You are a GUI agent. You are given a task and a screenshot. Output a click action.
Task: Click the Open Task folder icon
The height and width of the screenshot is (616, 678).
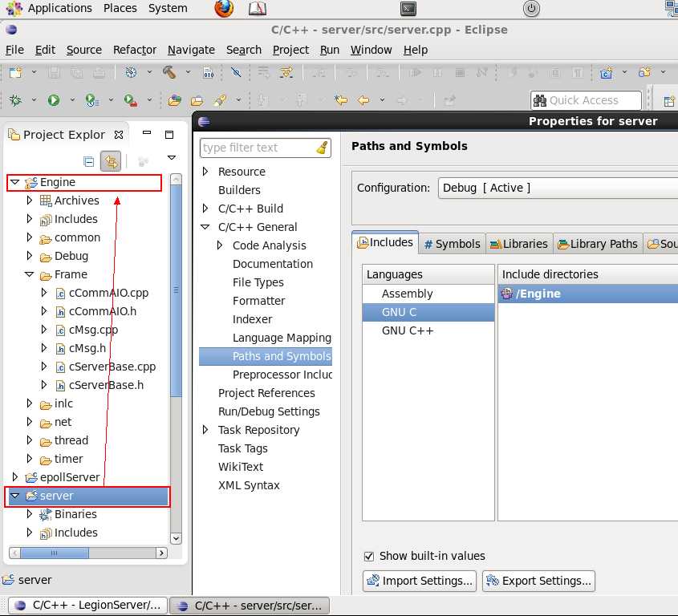tap(197, 101)
